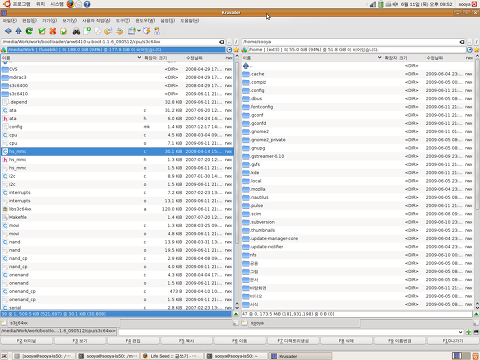Click the F4 편집 button
Image resolution: width=480 pixels, height=360 pixels.
click(133, 341)
